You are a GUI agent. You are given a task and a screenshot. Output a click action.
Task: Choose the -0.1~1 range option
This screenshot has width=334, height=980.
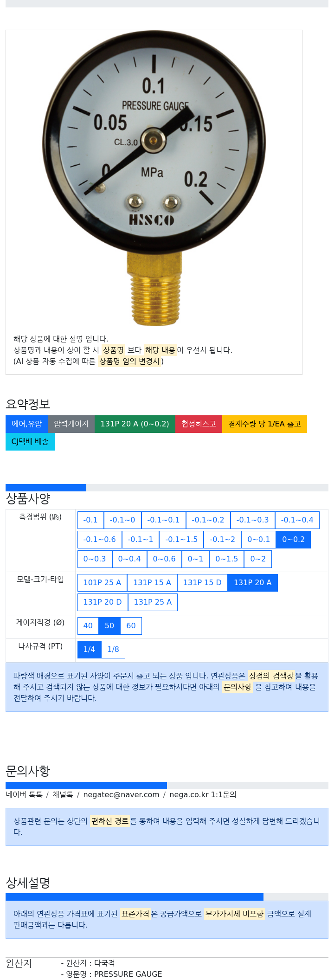tap(141, 539)
